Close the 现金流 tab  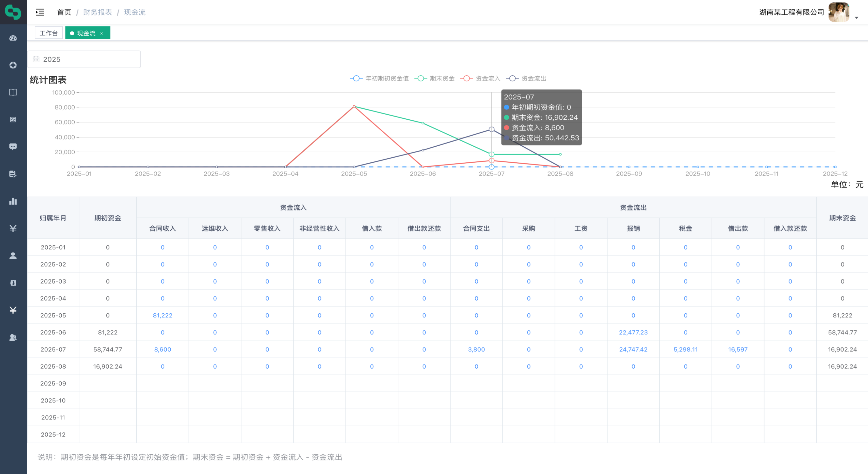[x=101, y=33]
